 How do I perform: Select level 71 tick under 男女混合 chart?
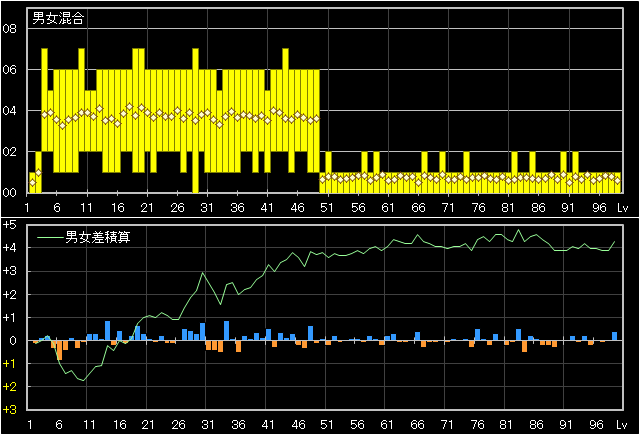click(448, 208)
